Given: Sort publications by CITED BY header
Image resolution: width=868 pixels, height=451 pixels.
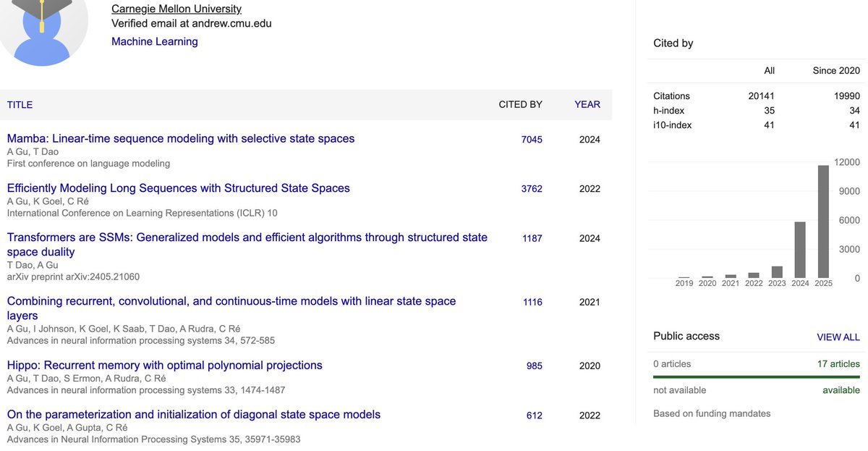Looking at the screenshot, I should pos(520,104).
